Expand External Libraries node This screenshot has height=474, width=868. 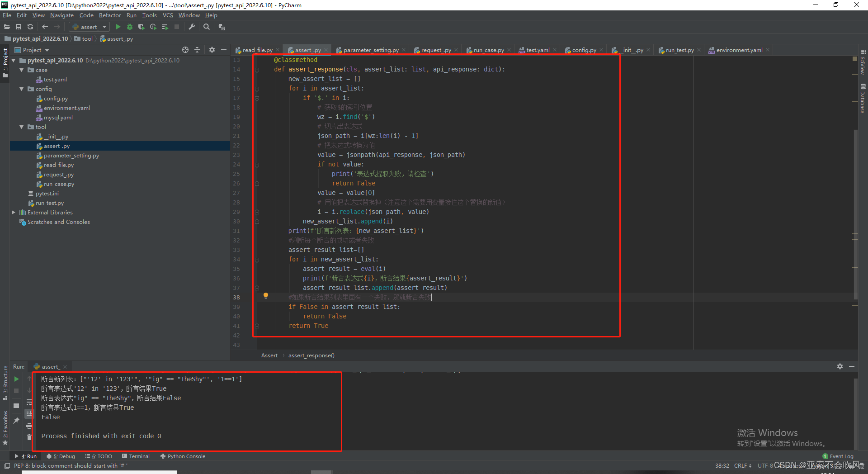coord(14,212)
